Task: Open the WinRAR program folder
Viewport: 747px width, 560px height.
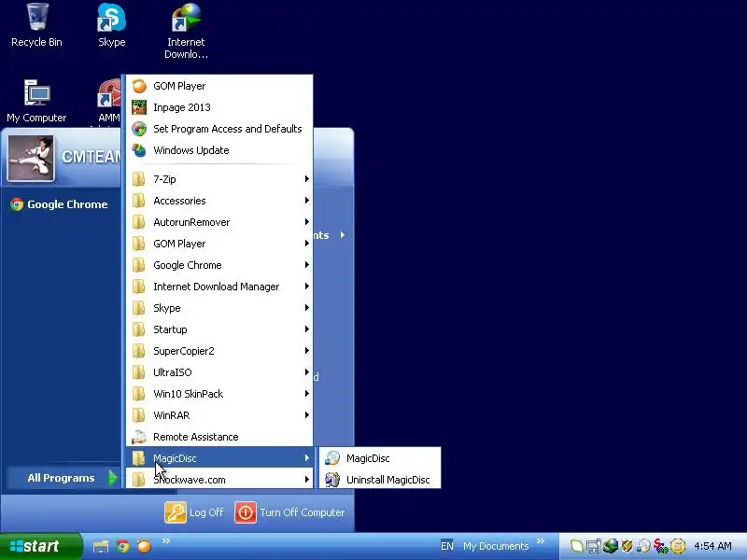Action: point(219,415)
